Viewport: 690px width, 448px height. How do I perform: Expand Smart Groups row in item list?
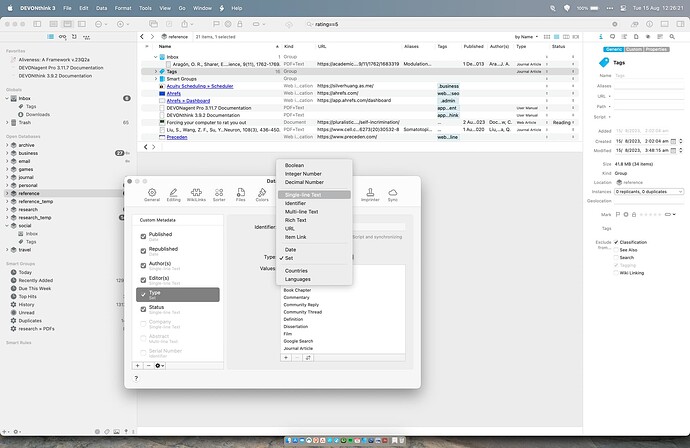155,79
